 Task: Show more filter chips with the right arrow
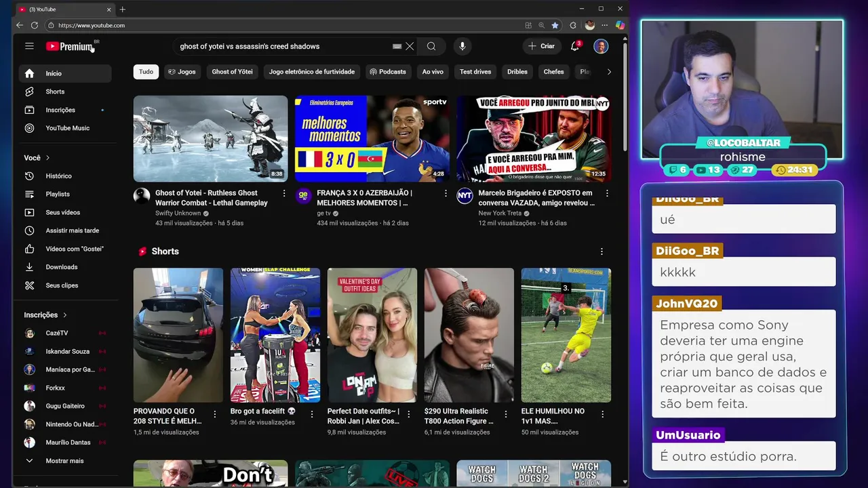[x=609, y=72]
